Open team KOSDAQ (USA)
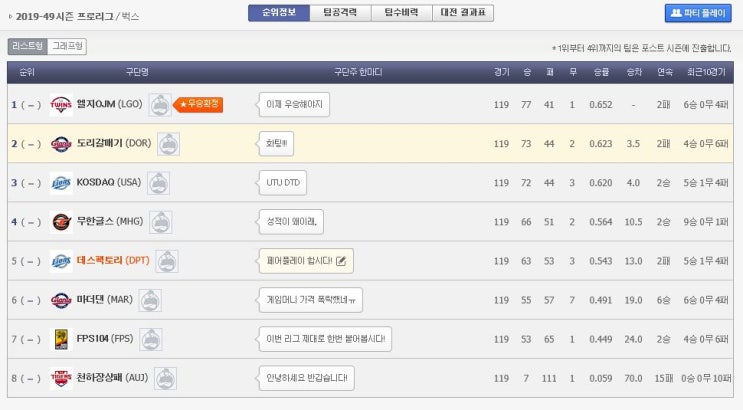 point(109,182)
